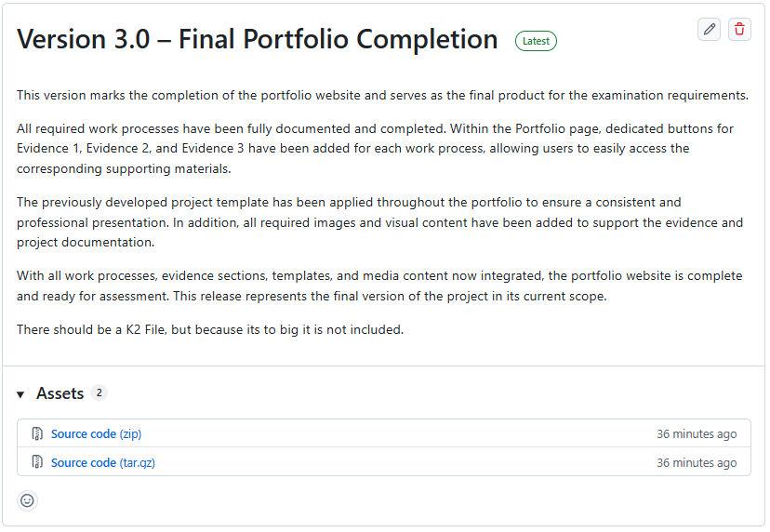
Task: Click the tar.gz row's 36 minutes ago timestamp
Action: click(x=697, y=463)
